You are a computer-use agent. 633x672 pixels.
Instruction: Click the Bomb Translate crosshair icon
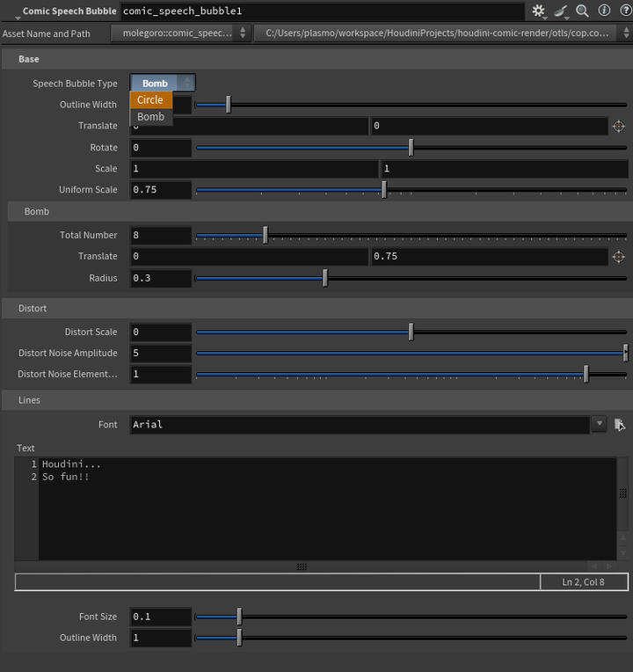point(619,257)
